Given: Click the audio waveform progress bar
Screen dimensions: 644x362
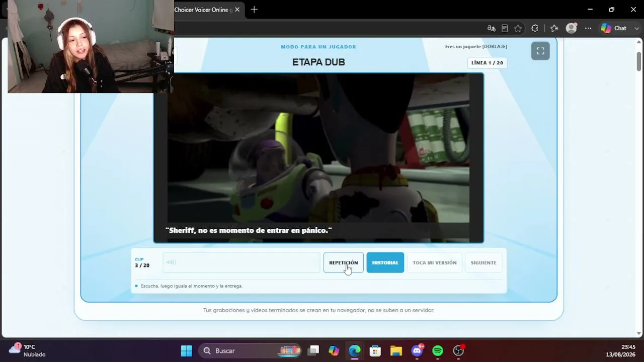Looking at the screenshot, I should (x=242, y=262).
